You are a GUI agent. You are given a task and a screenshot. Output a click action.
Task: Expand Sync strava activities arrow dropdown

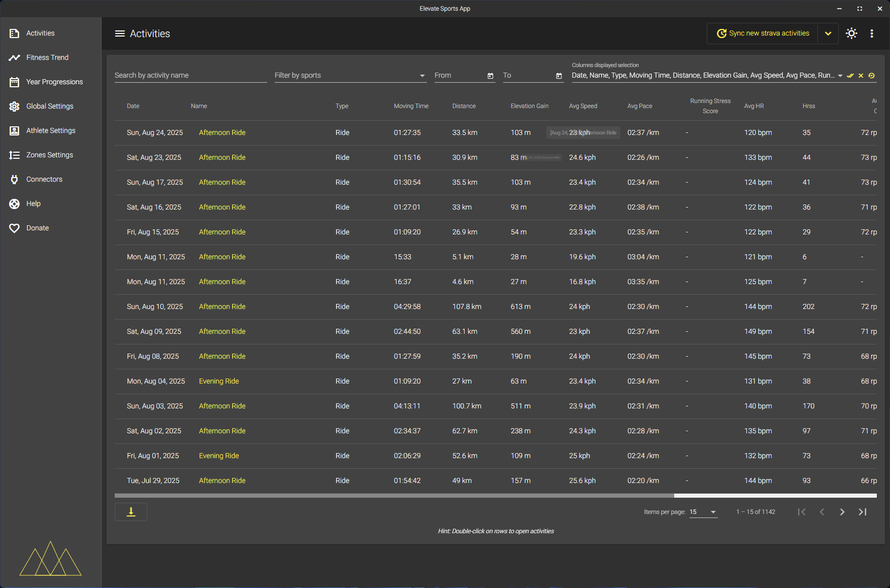point(828,33)
